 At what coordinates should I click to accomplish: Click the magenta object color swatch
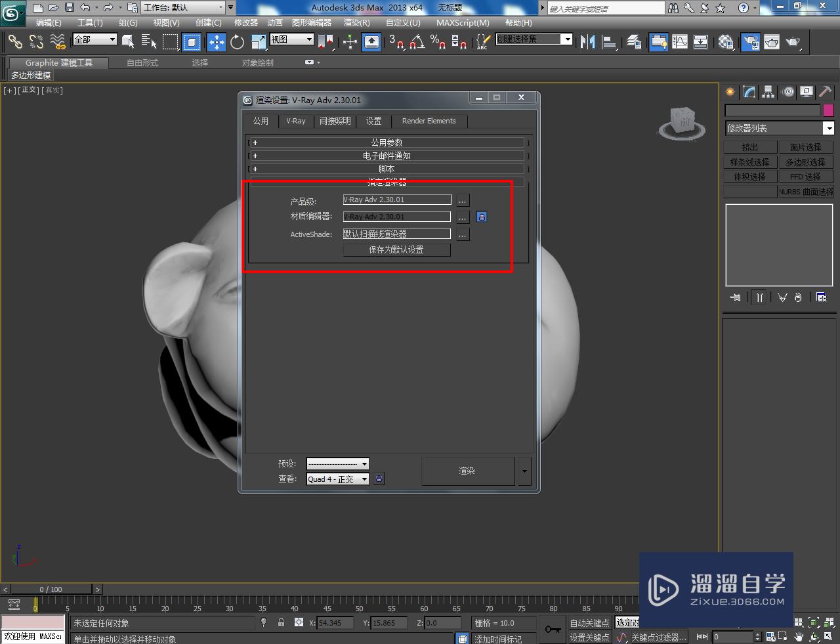(828, 110)
